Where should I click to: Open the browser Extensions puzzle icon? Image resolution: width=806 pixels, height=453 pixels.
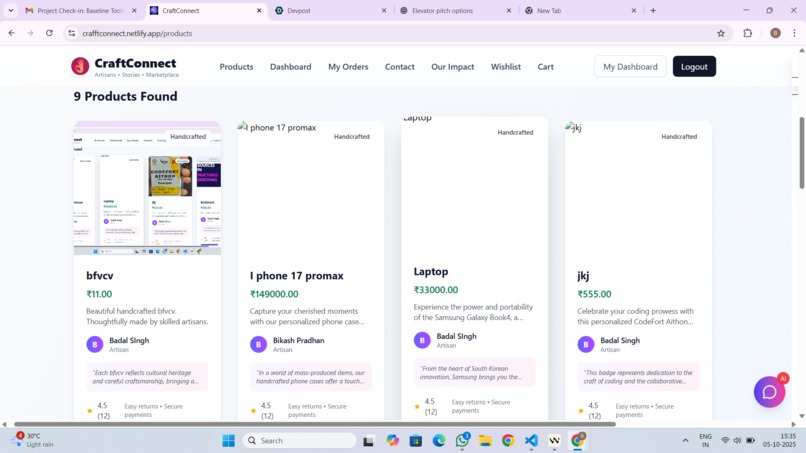pos(747,33)
